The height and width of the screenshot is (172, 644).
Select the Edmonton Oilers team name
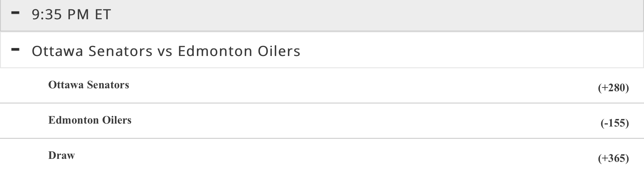click(90, 120)
